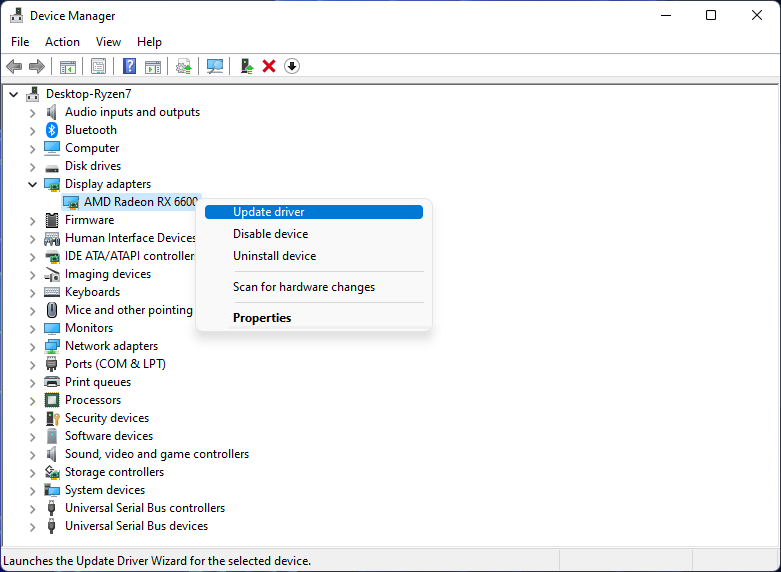Choose Disable device from context menu
Viewport: 781px width, 572px height.
[x=314, y=234]
